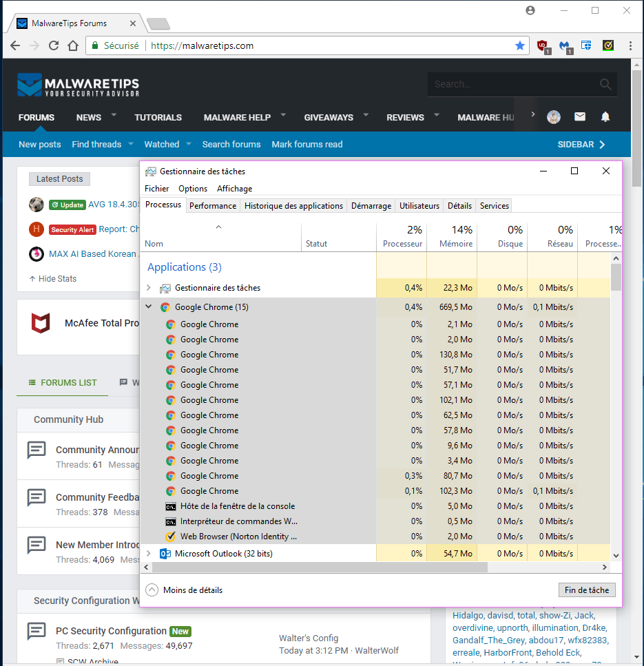Open the GIVEAWAYS dropdown arrow
The height and width of the screenshot is (666, 644).
(x=366, y=115)
